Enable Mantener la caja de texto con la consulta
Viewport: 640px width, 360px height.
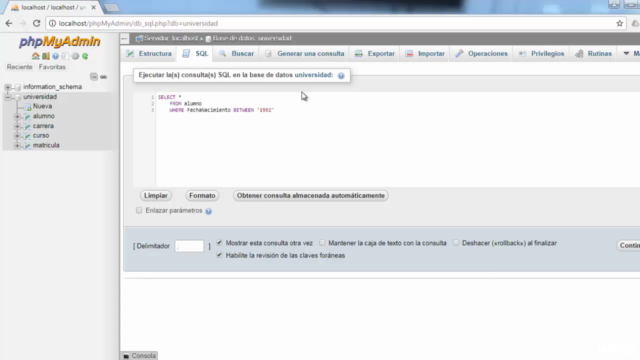(322, 242)
